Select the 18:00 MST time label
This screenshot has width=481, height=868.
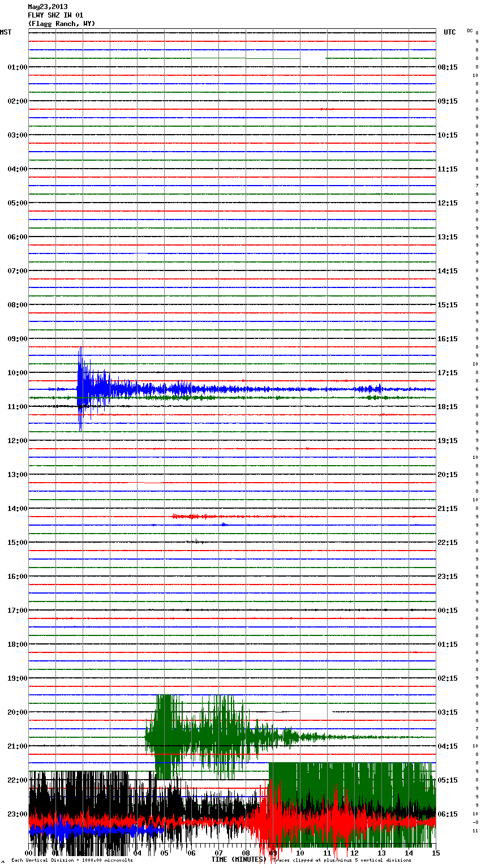[x=17, y=644]
